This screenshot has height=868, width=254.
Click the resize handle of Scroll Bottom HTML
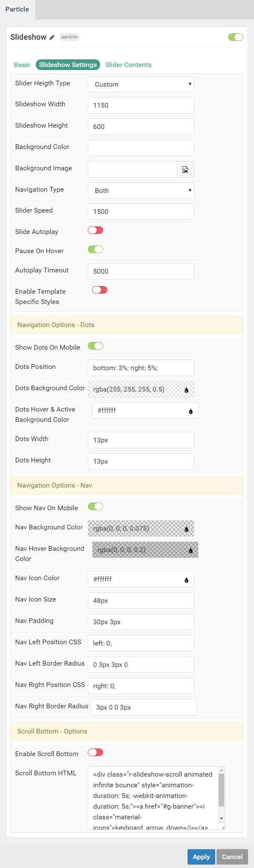click(x=222, y=827)
